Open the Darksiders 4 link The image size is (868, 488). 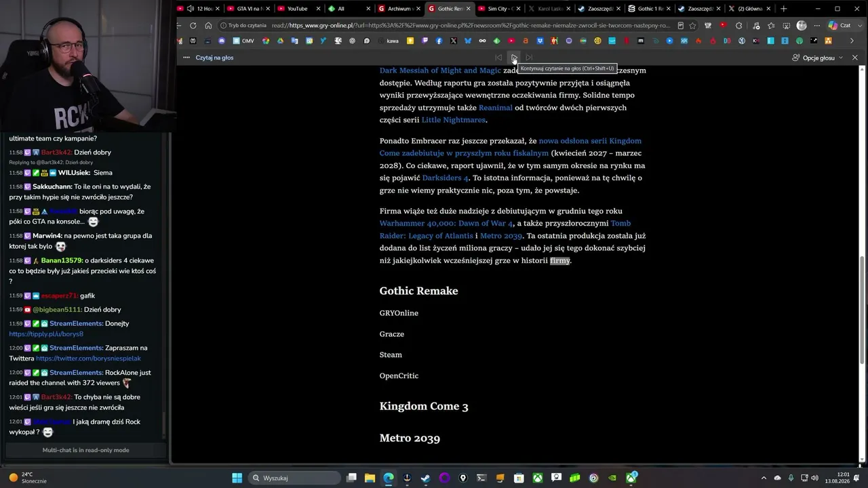coord(446,178)
